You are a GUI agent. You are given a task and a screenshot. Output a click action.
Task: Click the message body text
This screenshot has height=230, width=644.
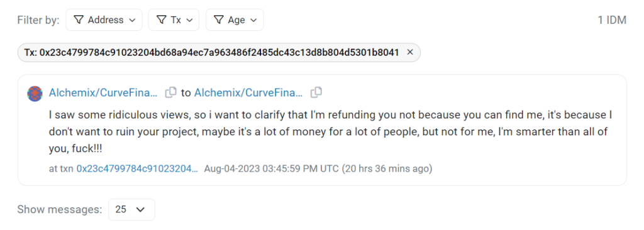(331, 131)
